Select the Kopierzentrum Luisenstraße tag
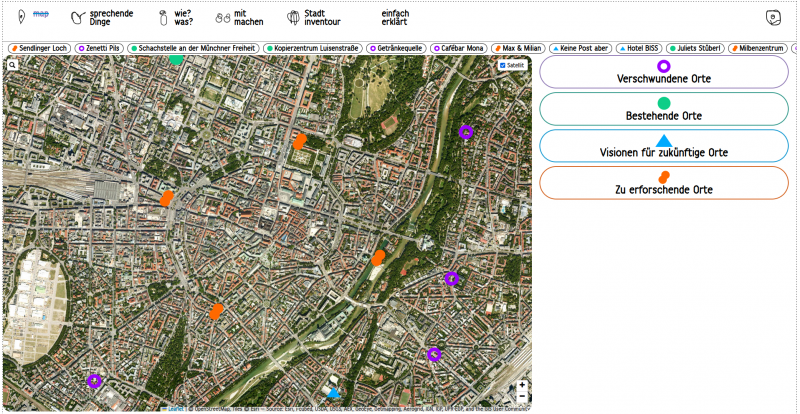 313,48
